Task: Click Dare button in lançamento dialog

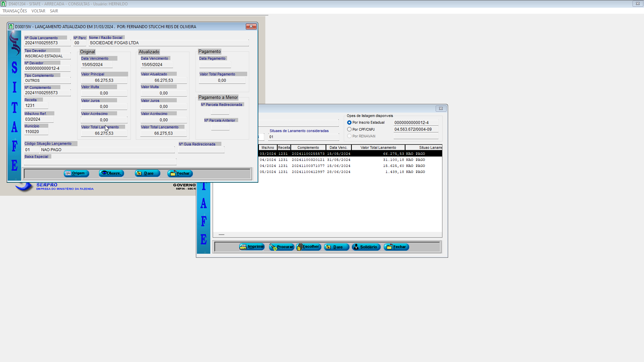Action: pos(147,173)
